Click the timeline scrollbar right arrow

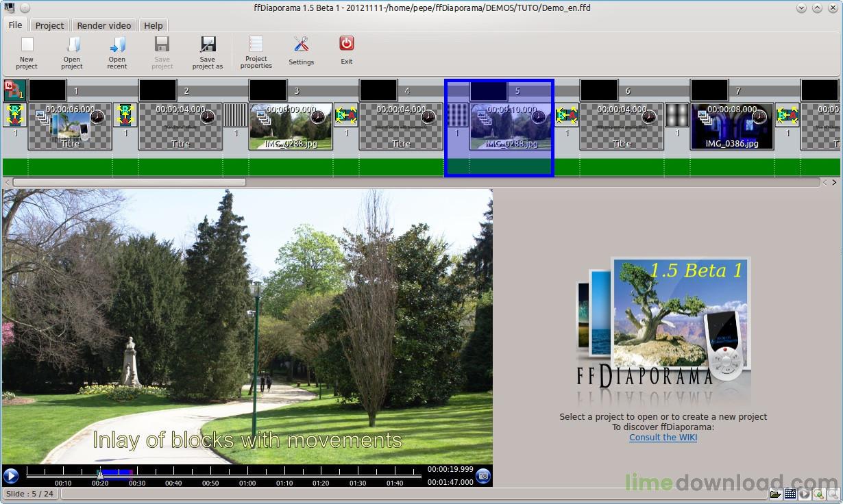pos(834,182)
